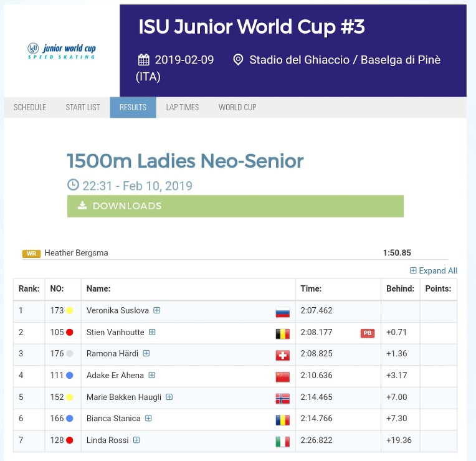Click the clock icon next to 22:31
The height and width of the screenshot is (461, 476).
pos(73,186)
